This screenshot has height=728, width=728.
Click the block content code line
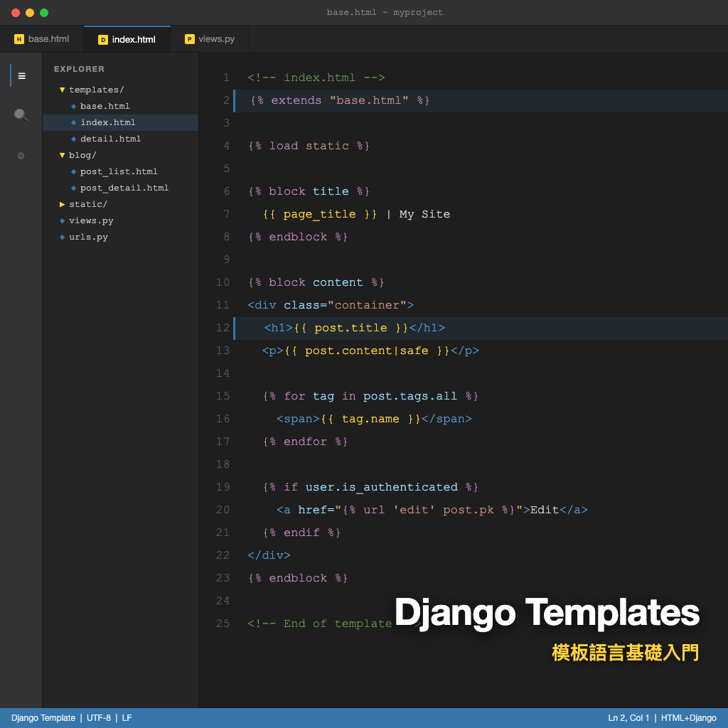(316, 282)
